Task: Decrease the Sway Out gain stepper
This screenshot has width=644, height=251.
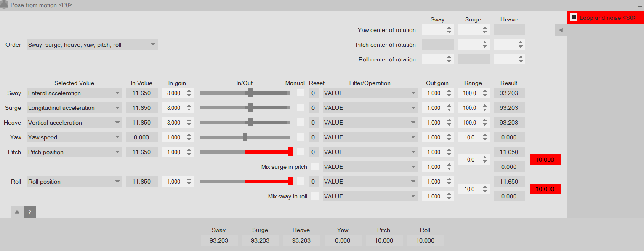Action: click(x=449, y=96)
